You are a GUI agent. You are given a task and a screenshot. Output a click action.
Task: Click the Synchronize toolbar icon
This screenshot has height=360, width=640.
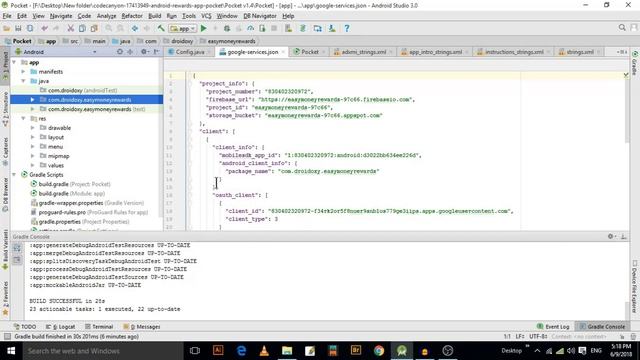click(30, 29)
